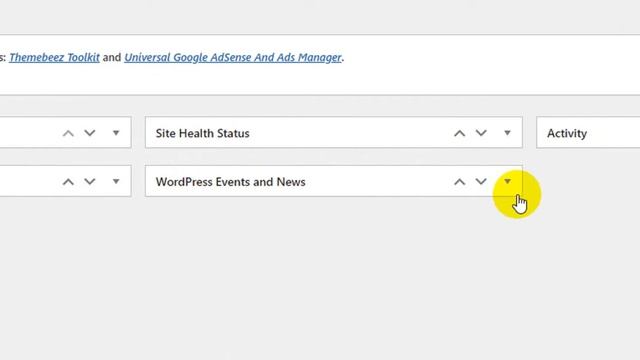
Task: Move WordPress Events and News widget up
Action: (460, 182)
